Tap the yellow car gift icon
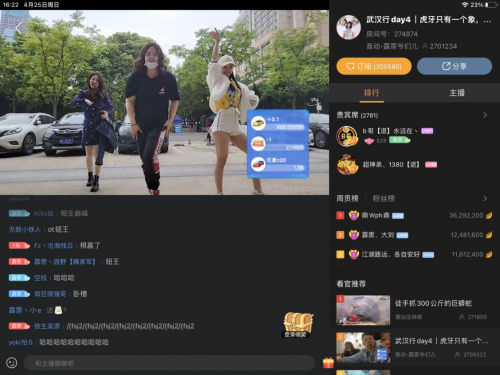500x375 pixels. [258, 123]
